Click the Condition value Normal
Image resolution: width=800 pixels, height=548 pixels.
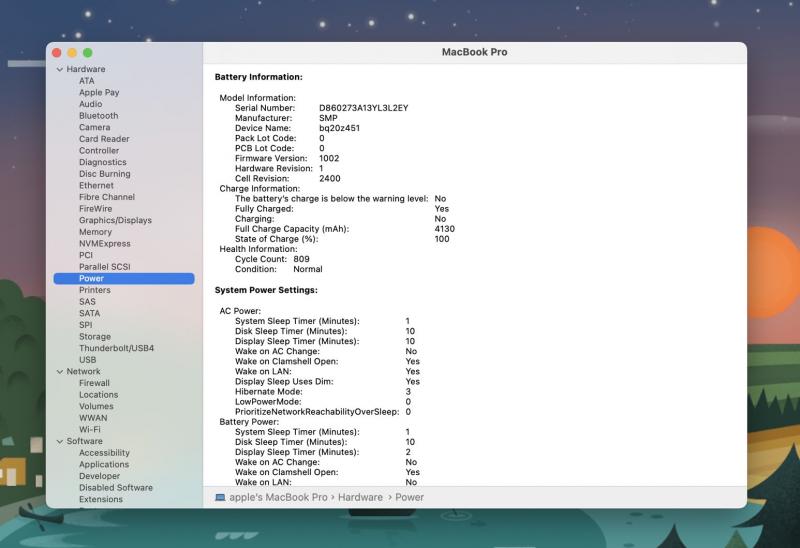coord(308,269)
